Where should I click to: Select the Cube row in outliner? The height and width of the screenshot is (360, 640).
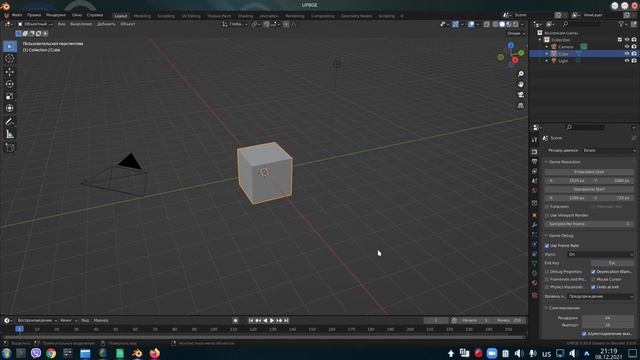584,54
